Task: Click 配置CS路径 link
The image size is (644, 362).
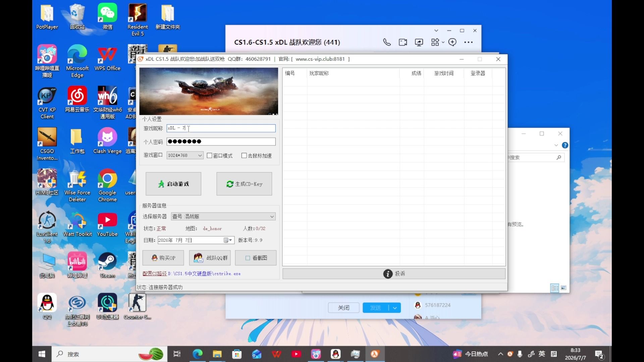Action: 155,274
